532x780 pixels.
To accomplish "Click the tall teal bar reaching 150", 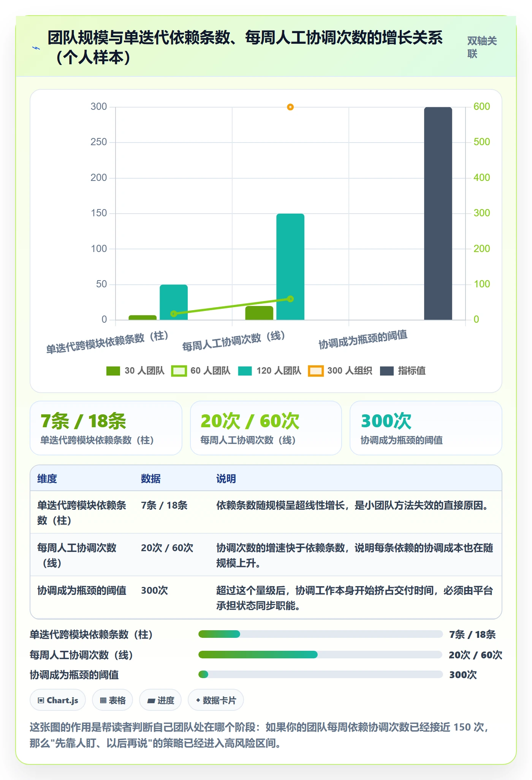I will point(290,266).
